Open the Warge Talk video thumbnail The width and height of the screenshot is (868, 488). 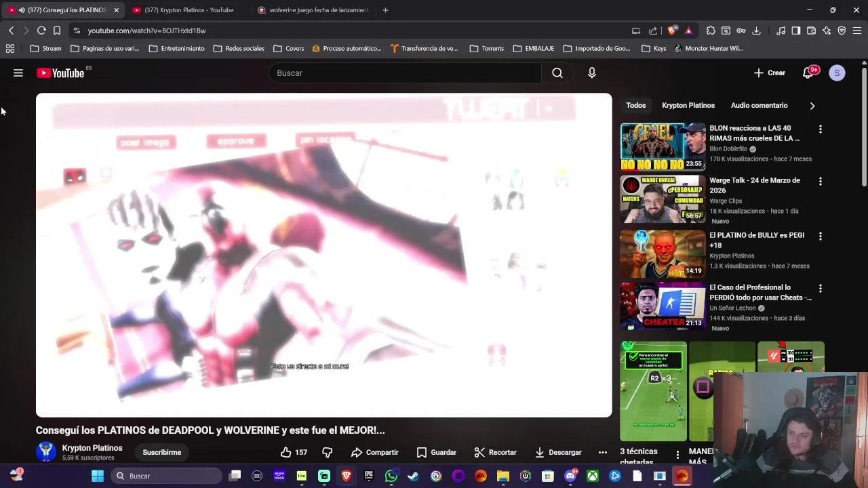tap(663, 199)
